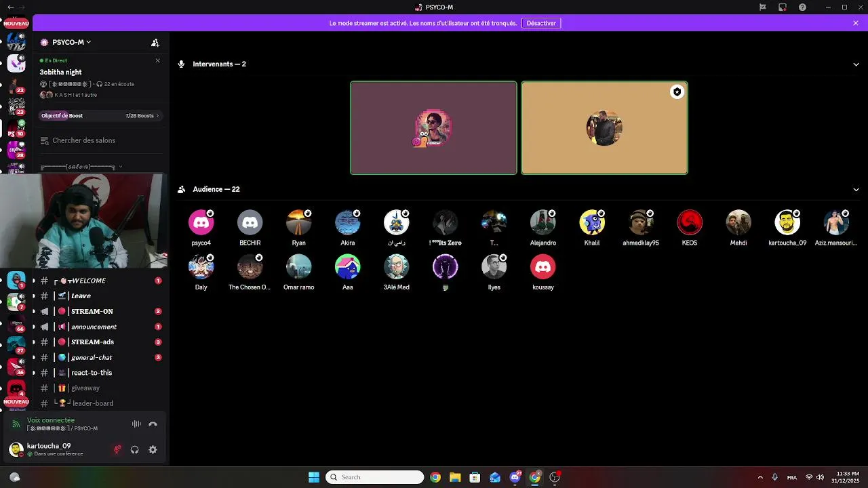Click Voix connectée status text

click(51, 420)
